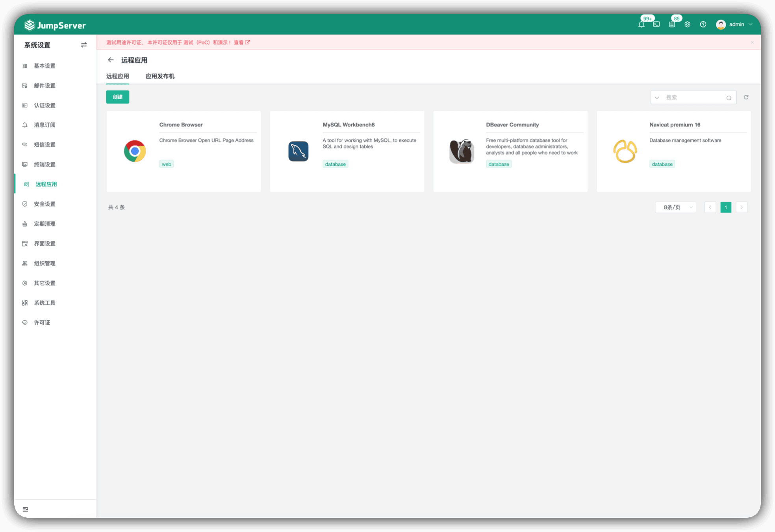
Task: Open 安全设置 in the sidebar
Action: coord(44,204)
